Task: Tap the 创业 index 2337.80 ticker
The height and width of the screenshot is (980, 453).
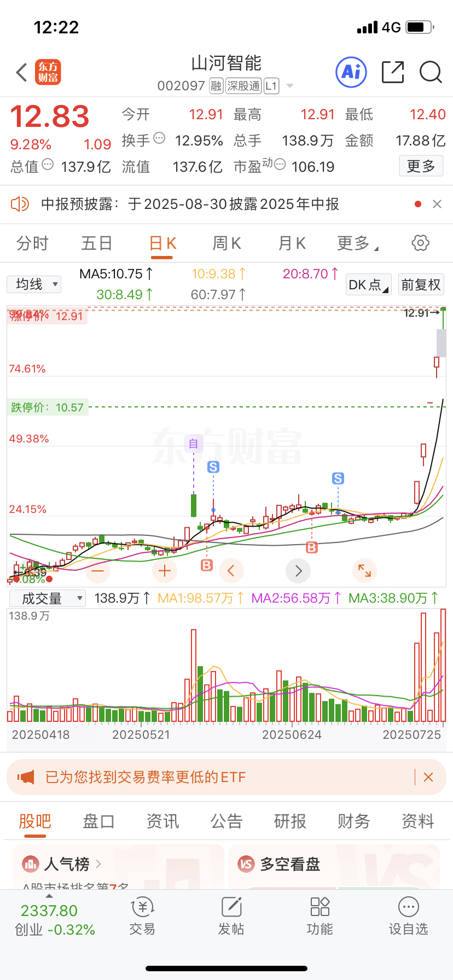Action: (x=54, y=920)
